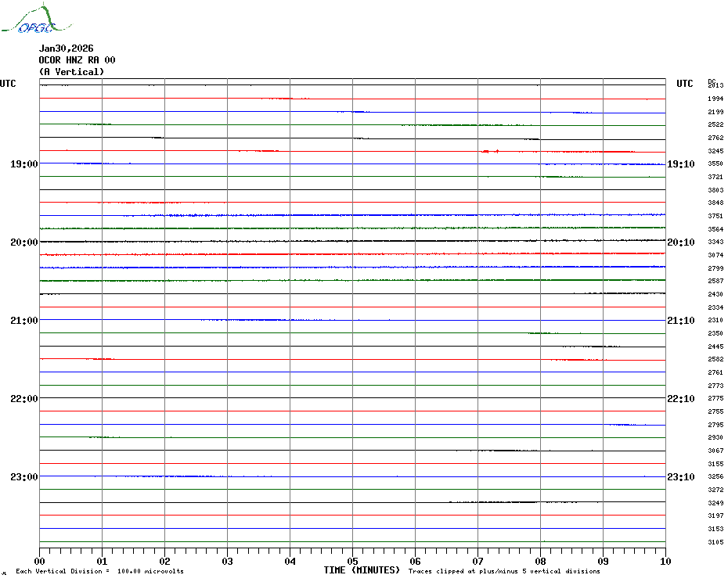
Task: Click the 22:10 time marker on right
Action: (680, 399)
